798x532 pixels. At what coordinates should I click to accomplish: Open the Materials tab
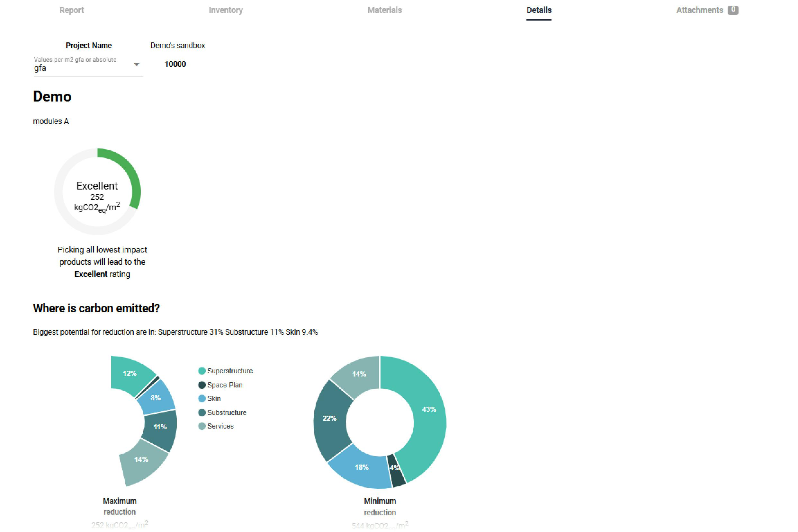[384, 10]
